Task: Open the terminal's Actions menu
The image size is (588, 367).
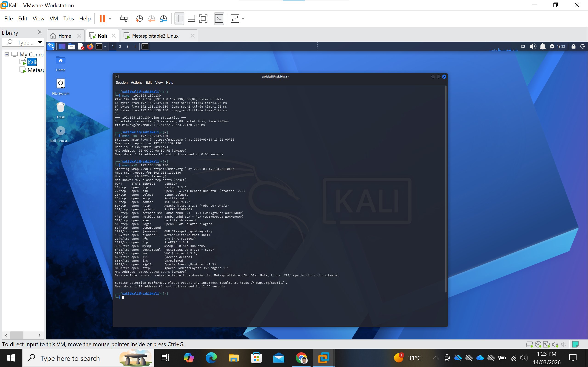Action: point(136,83)
